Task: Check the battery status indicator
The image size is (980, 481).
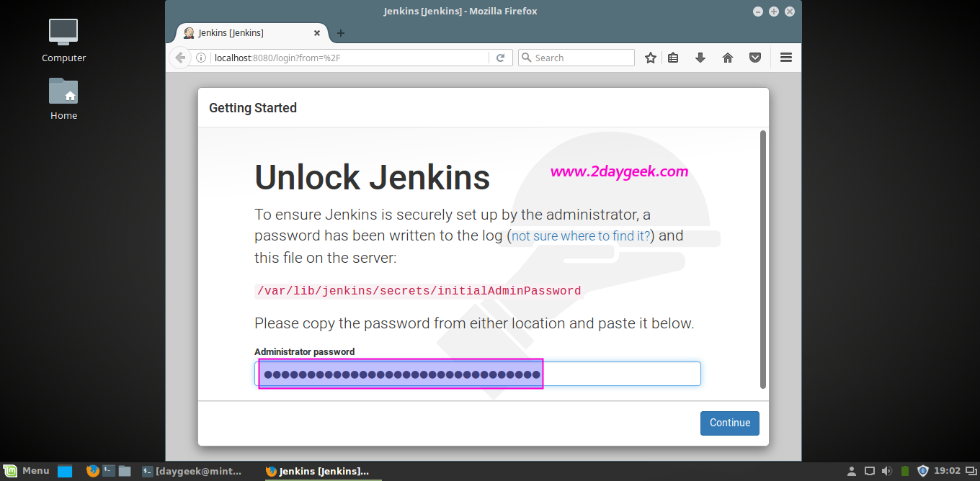Action: coord(905,471)
